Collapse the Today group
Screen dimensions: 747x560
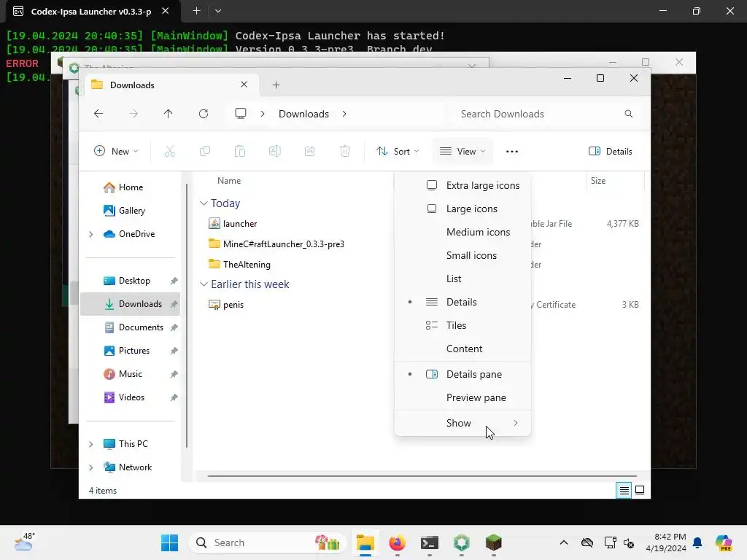(204, 203)
